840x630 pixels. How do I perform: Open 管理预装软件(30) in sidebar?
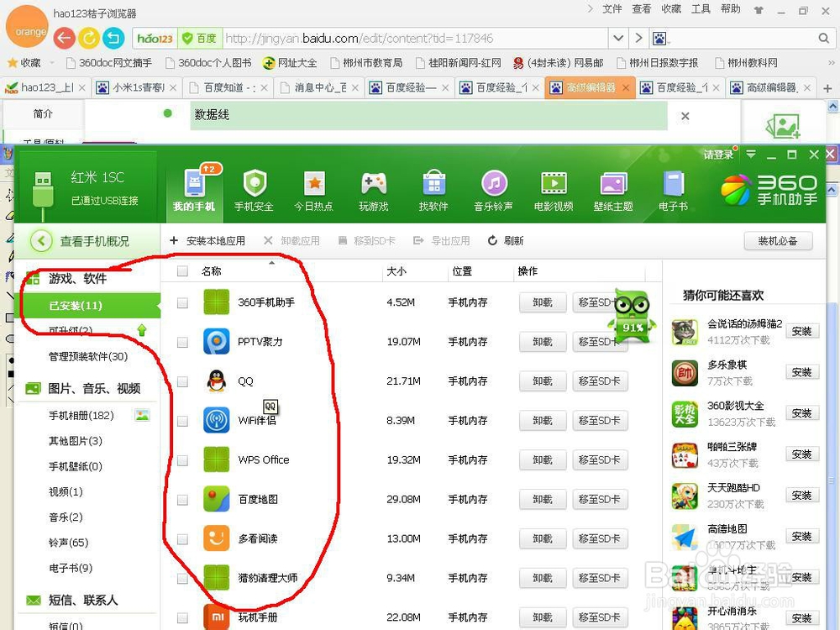(88, 356)
